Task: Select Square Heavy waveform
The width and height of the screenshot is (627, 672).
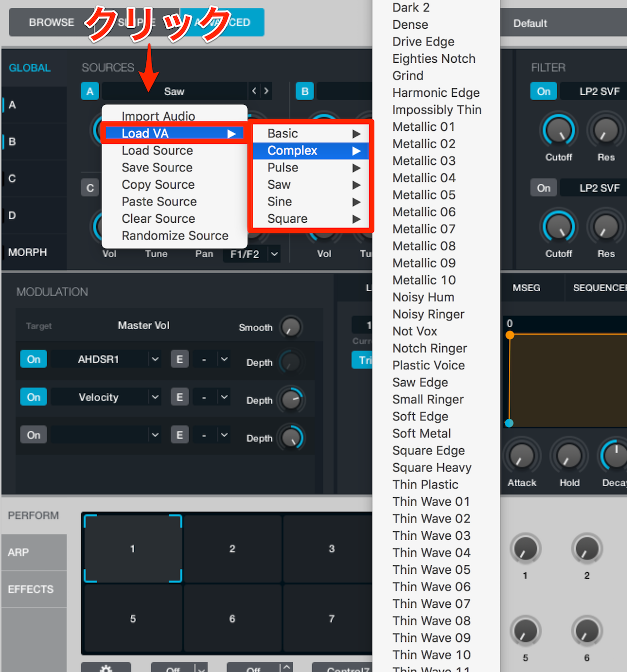Action: 431,468
